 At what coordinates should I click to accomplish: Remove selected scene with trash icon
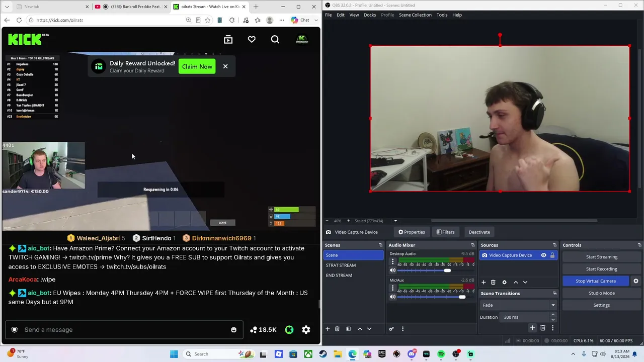tap(337, 329)
